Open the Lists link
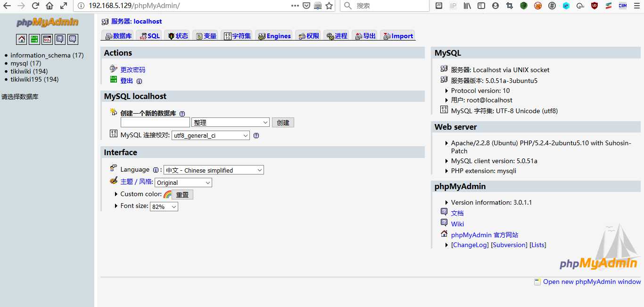 [538, 245]
